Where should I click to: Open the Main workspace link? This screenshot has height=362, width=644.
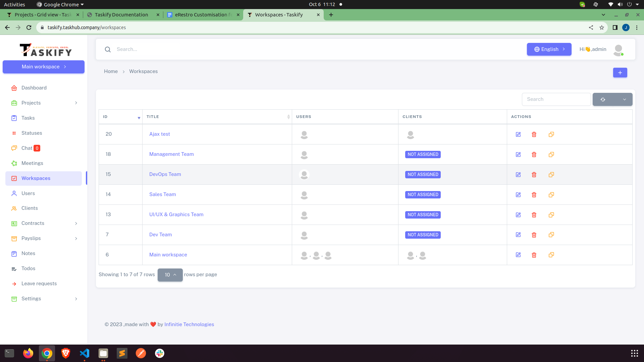point(168,255)
